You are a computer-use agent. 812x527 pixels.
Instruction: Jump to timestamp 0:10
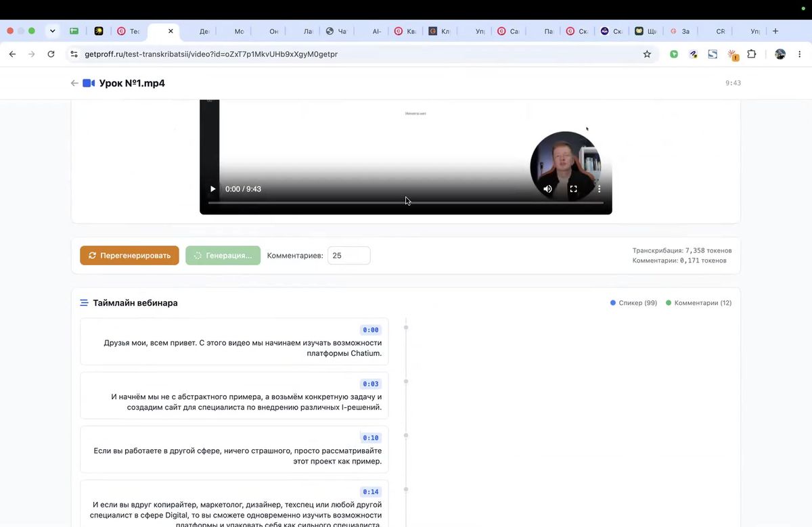[371, 438]
